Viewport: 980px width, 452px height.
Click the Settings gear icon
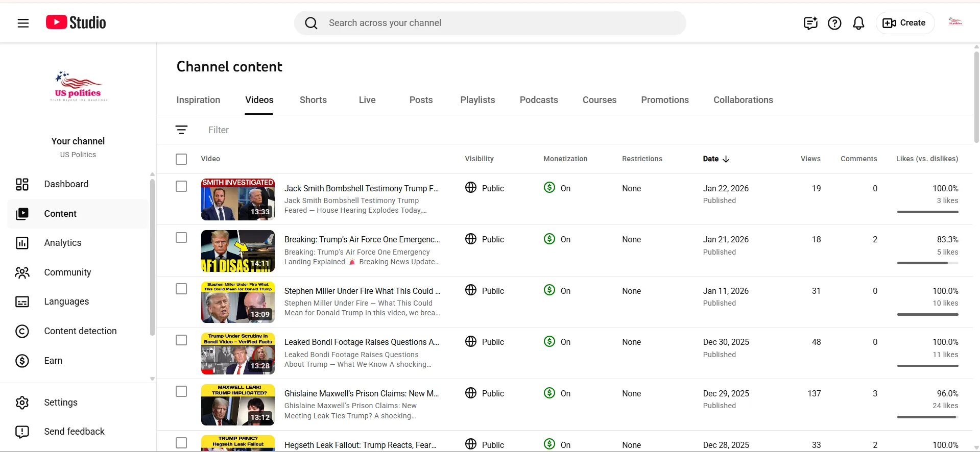pos(22,403)
